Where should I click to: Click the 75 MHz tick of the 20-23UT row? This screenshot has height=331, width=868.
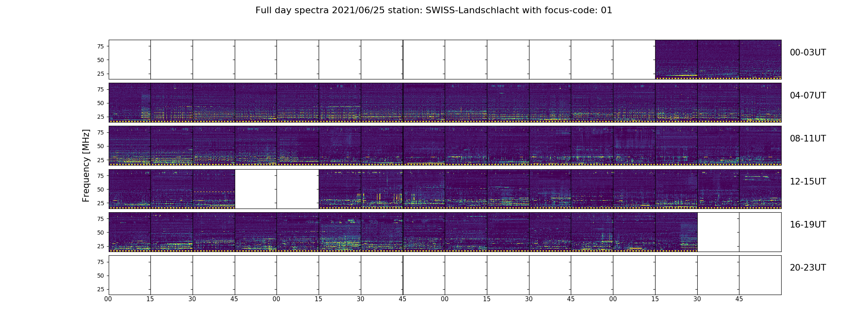coord(100,262)
